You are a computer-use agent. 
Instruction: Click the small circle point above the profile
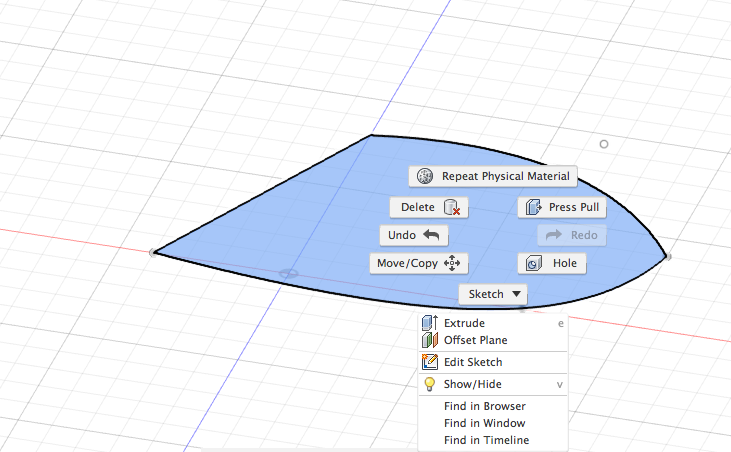(604, 144)
